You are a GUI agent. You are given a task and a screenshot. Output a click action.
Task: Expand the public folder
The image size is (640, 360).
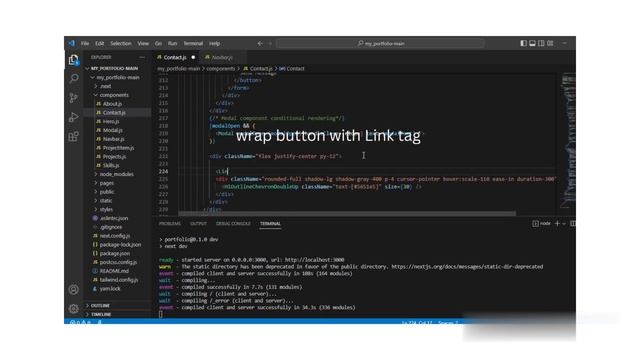[x=107, y=192]
